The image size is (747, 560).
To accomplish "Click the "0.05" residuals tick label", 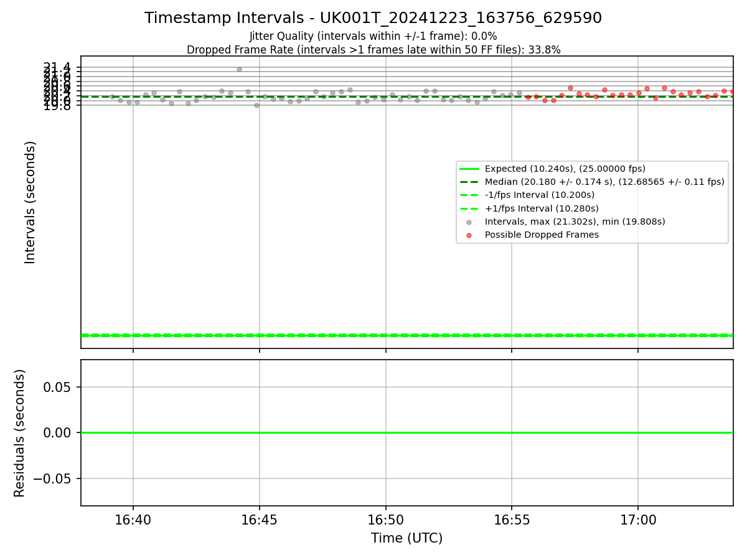I will click(x=57, y=387).
